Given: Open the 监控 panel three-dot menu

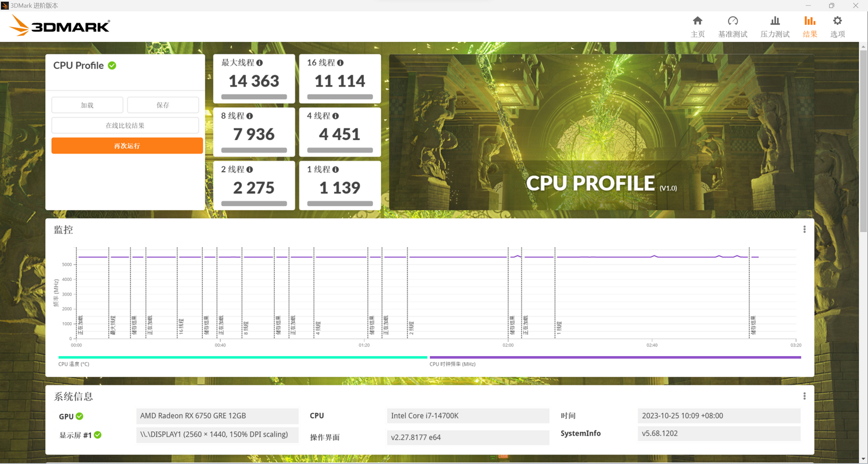Looking at the screenshot, I should pyautogui.click(x=804, y=229).
